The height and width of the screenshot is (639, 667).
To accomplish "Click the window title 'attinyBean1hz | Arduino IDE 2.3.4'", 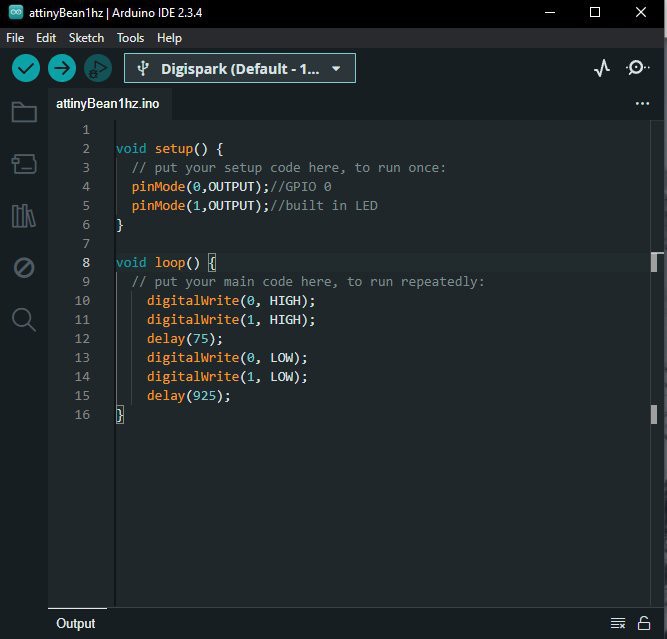I will pyautogui.click(x=116, y=13).
